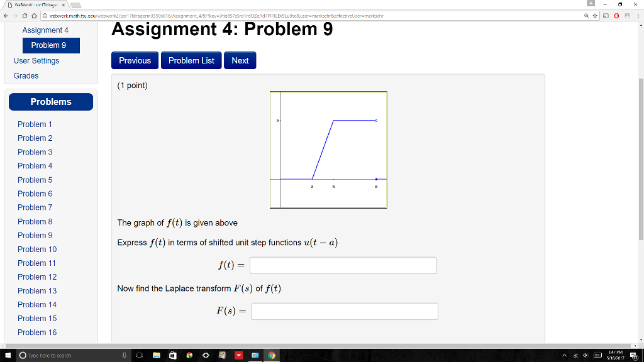The width and height of the screenshot is (644, 362).
Task: Click the red O extension icon
Action: point(616,16)
